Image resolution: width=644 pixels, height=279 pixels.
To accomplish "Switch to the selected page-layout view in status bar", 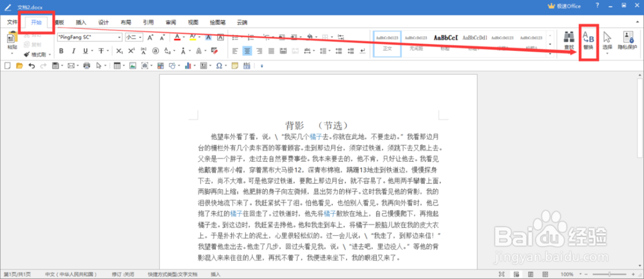I will click(515, 274).
